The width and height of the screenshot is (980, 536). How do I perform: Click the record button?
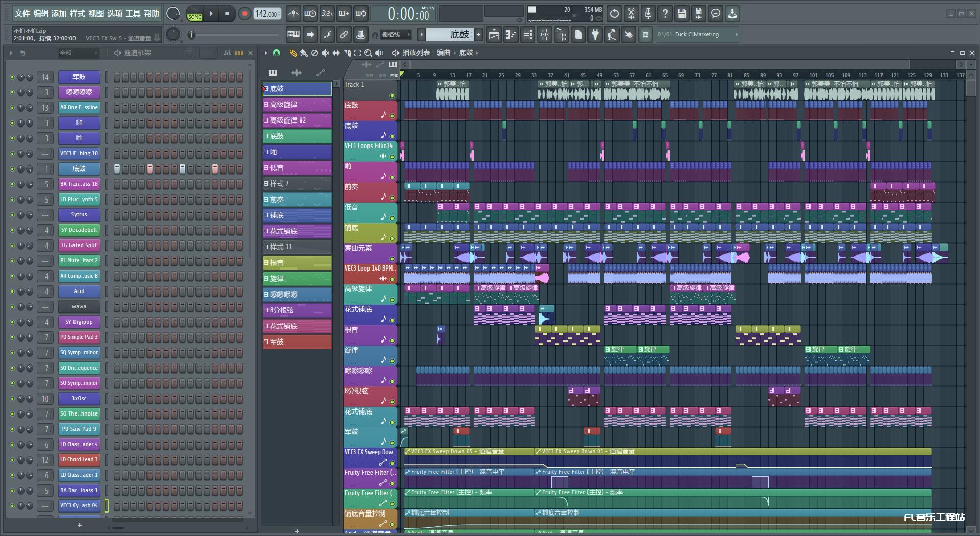[244, 14]
